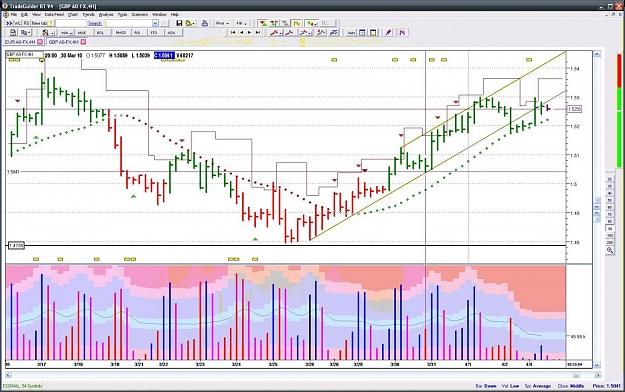The height and width of the screenshot is (392, 625).
Task: Click the Search link
Action: (95, 23)
